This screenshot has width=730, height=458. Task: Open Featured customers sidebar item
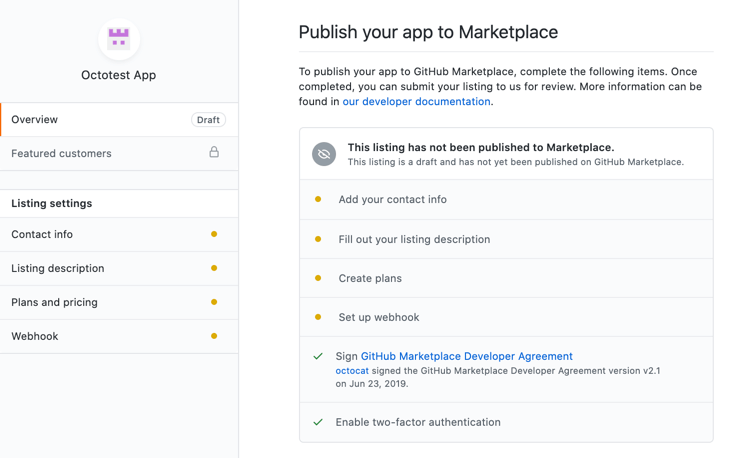(119, 154)
